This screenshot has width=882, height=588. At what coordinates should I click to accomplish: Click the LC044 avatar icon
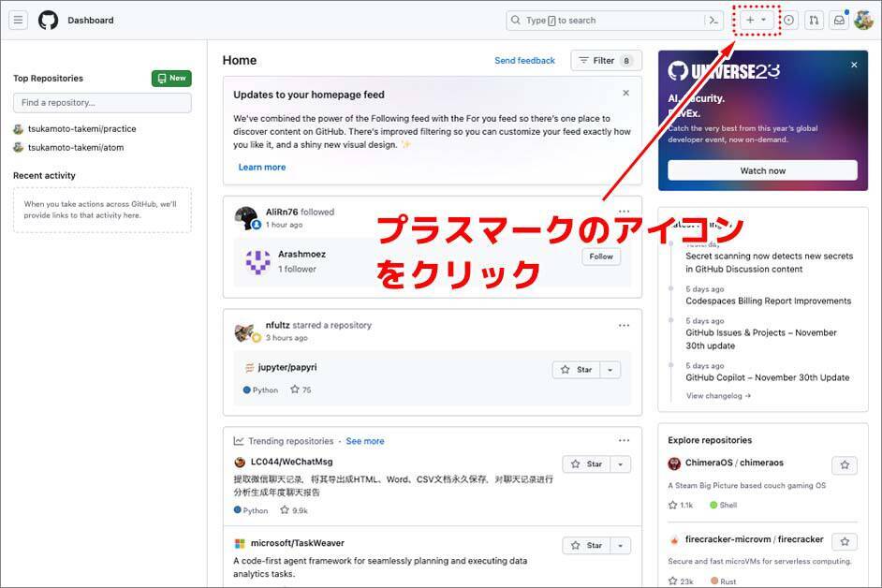[240, 463]
